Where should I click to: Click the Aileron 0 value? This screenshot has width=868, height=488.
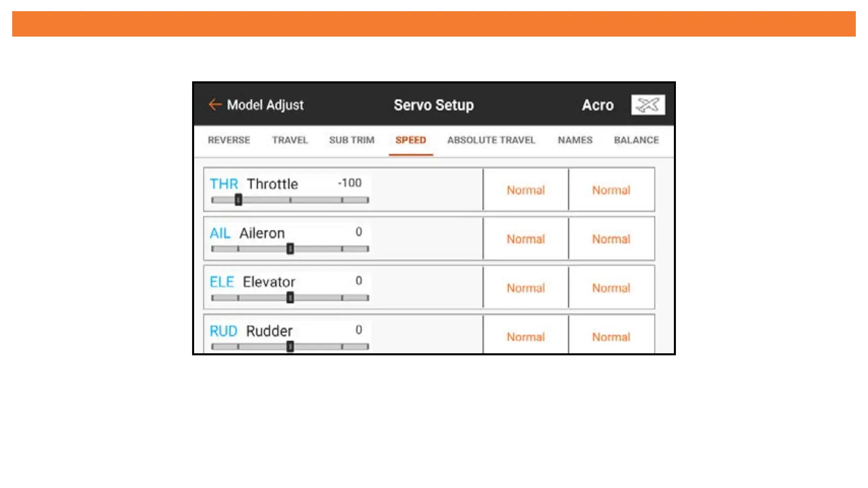(x=359, y=232)
